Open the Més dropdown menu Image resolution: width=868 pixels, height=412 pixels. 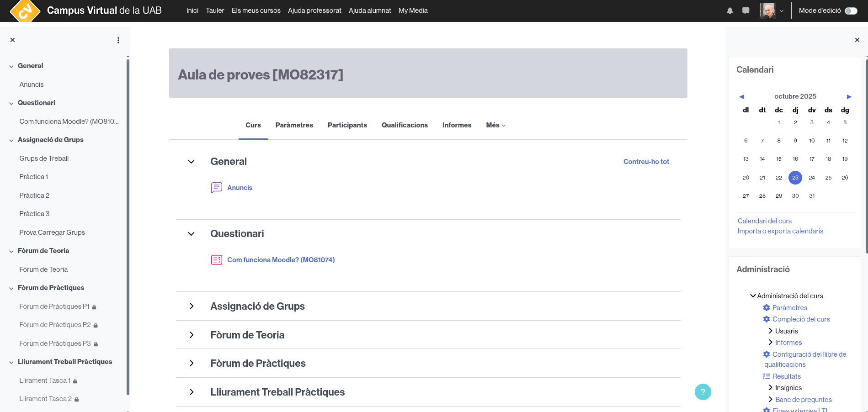click(495, 125)
